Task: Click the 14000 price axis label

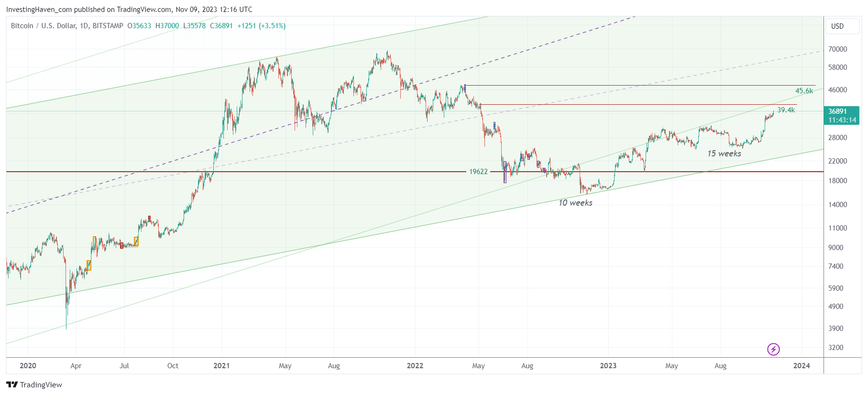Action: (x=837, y=205)
